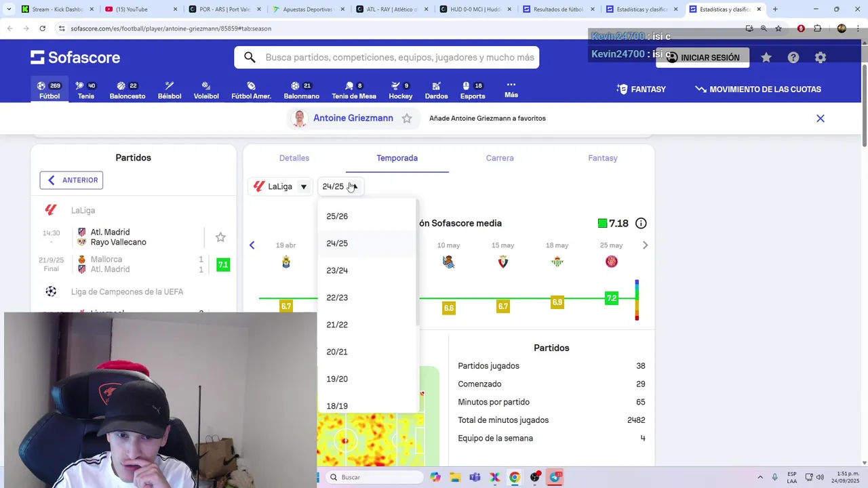Select the 19/20 season option
This screenshot has width=868, height=488.
367,379
